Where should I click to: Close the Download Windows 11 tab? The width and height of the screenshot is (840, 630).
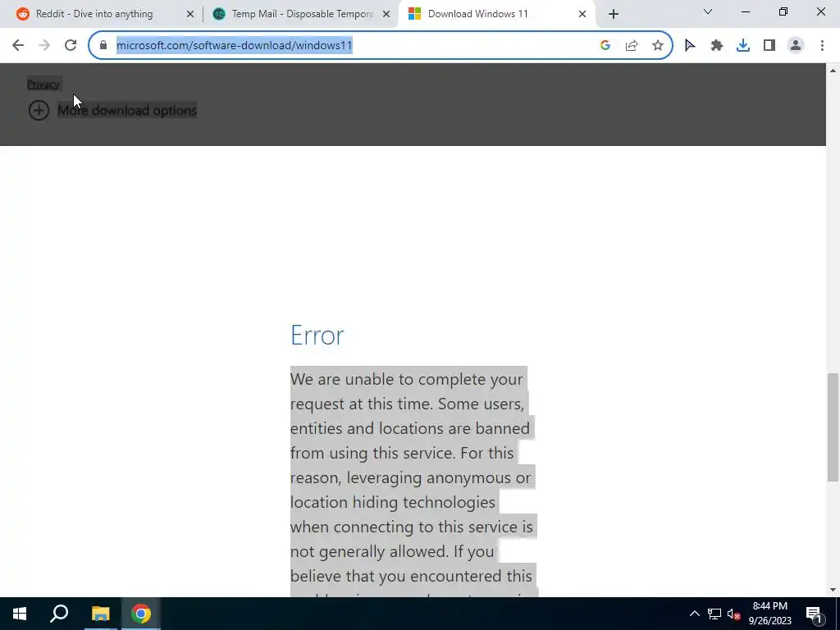click(x=582, y=14)
